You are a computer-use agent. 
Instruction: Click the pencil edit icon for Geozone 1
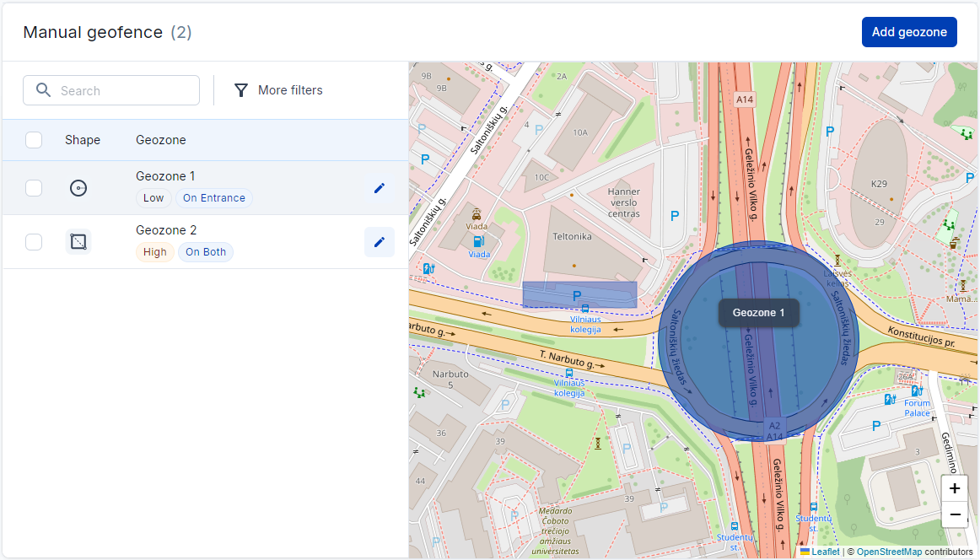coord(379,188)
